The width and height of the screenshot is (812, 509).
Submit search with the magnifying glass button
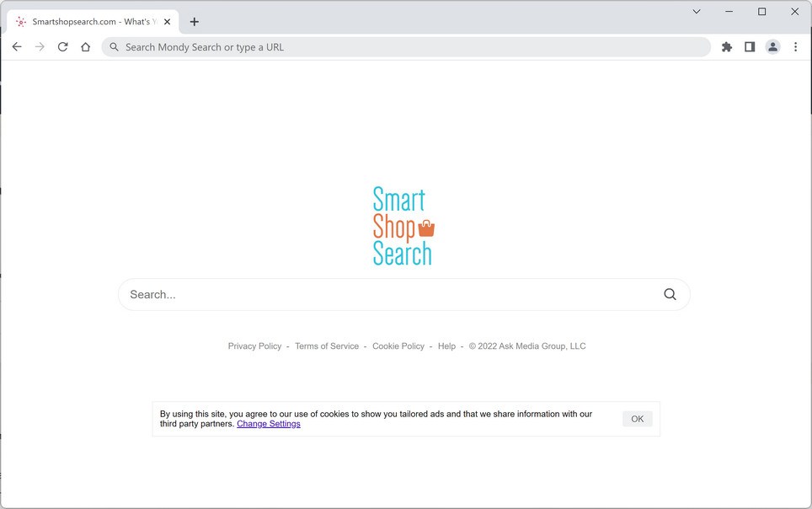(x=670, y=294)
